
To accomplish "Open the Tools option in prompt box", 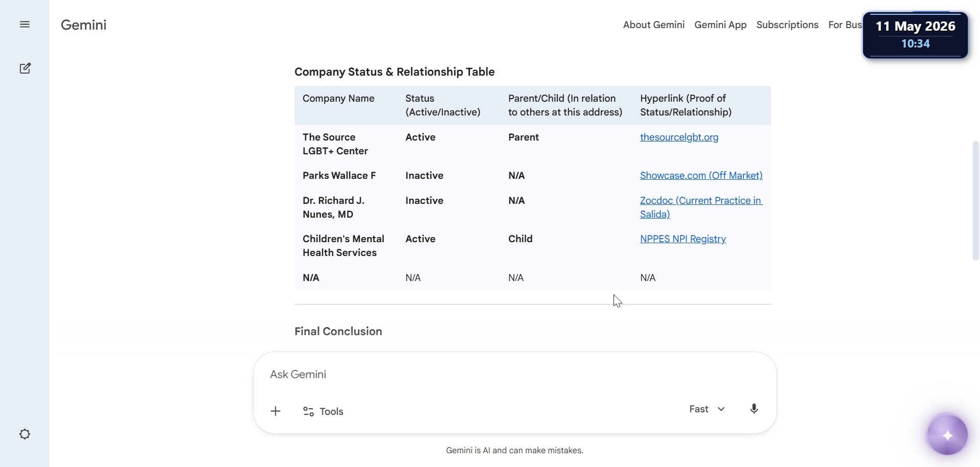I will [x=323, y=411].
